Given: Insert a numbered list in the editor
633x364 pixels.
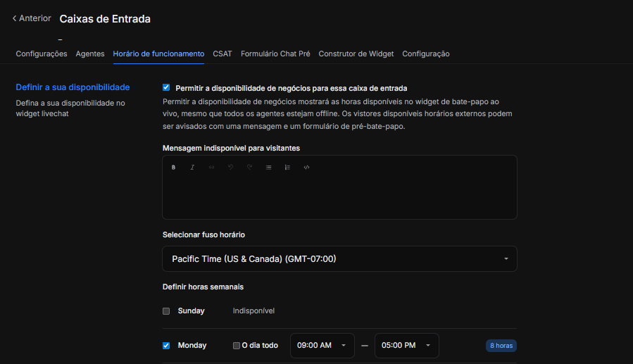Looking at the screenshot, I should tap(287, 168).
